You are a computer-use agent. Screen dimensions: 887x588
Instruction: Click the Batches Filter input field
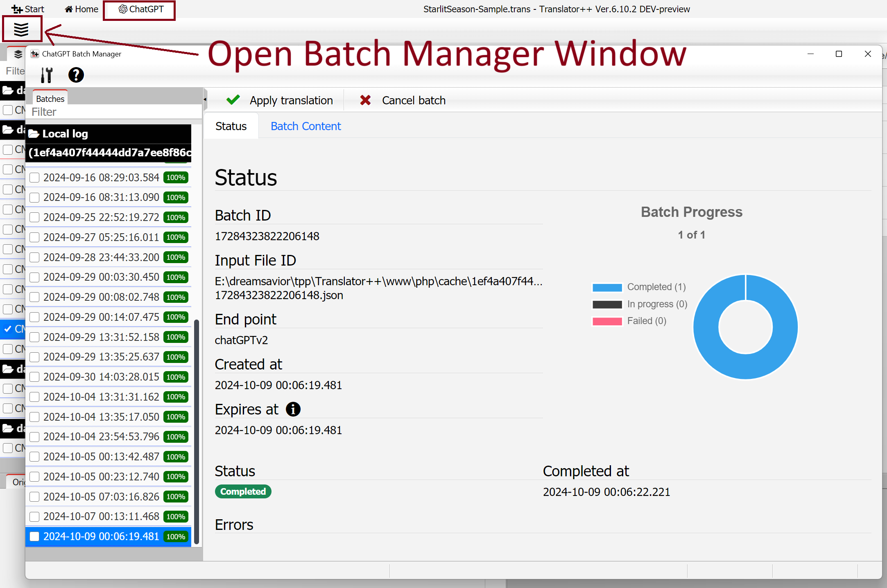click(114, 112)
